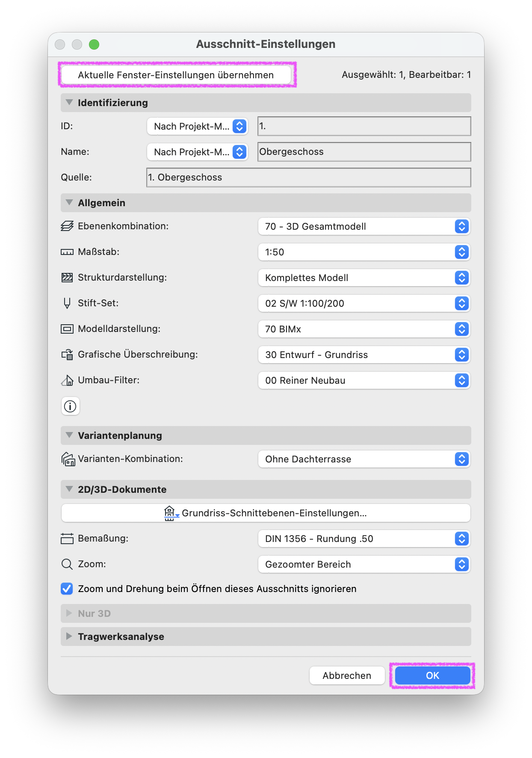Click floor plan cut plane icon in button
532x758 pixels.
[x=171, y=513]
